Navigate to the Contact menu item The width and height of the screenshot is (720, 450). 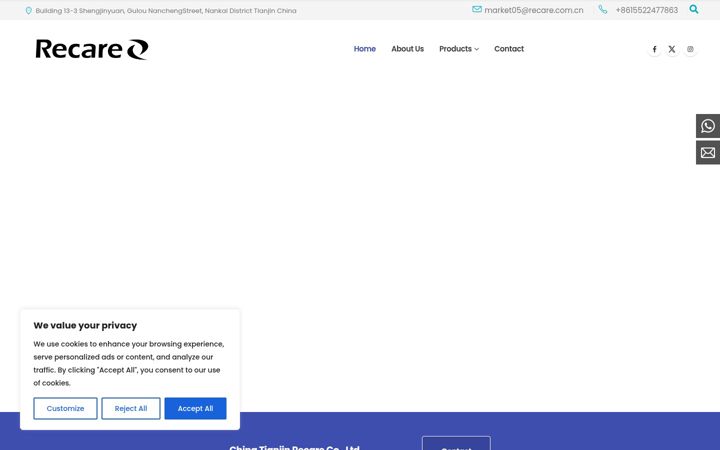pos(509,49)
